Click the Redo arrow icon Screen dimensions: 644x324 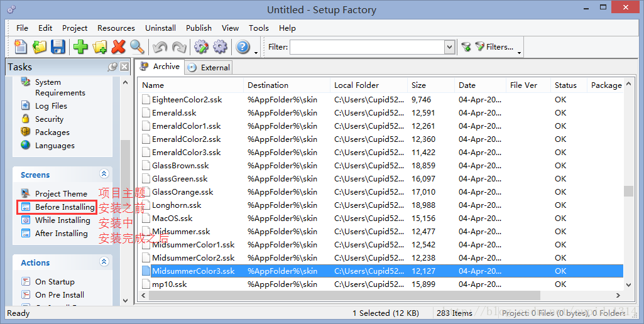tap(179, 47)
